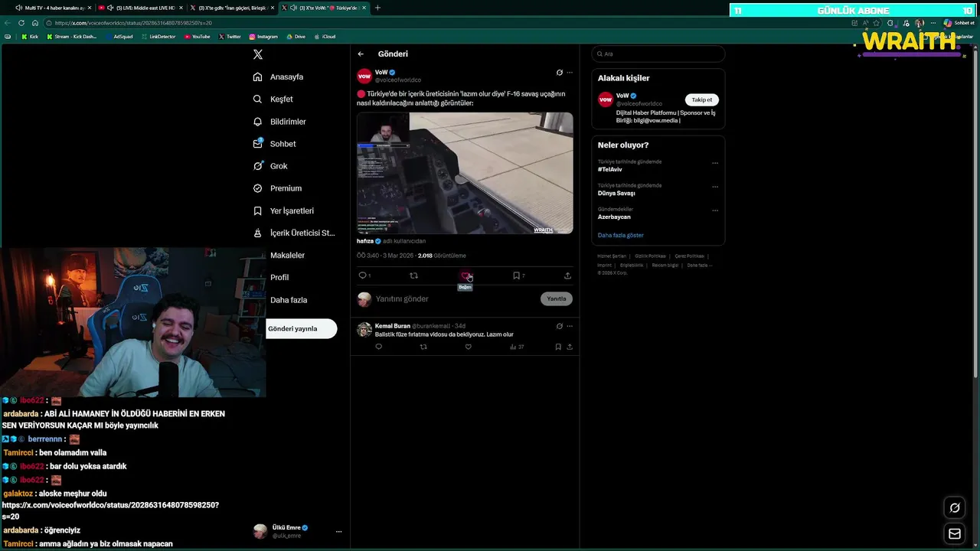Open the Ülkü Emre account switcher menu

[297, 531]
